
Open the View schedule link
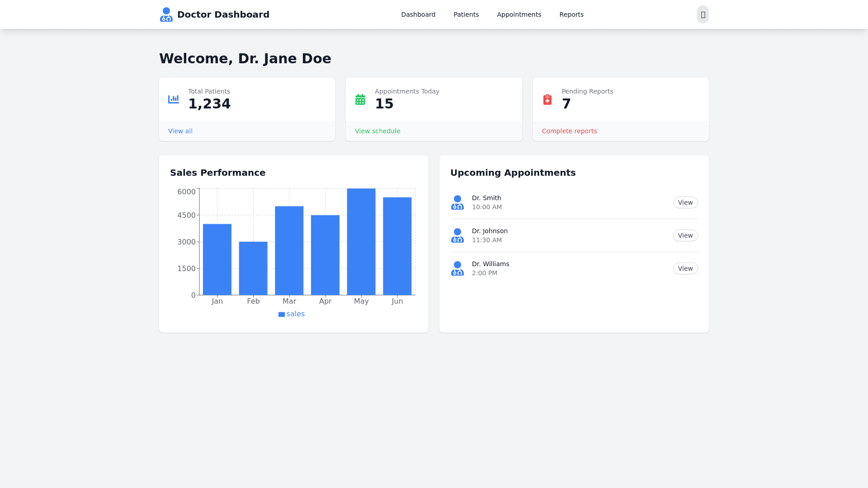point(377,131)
